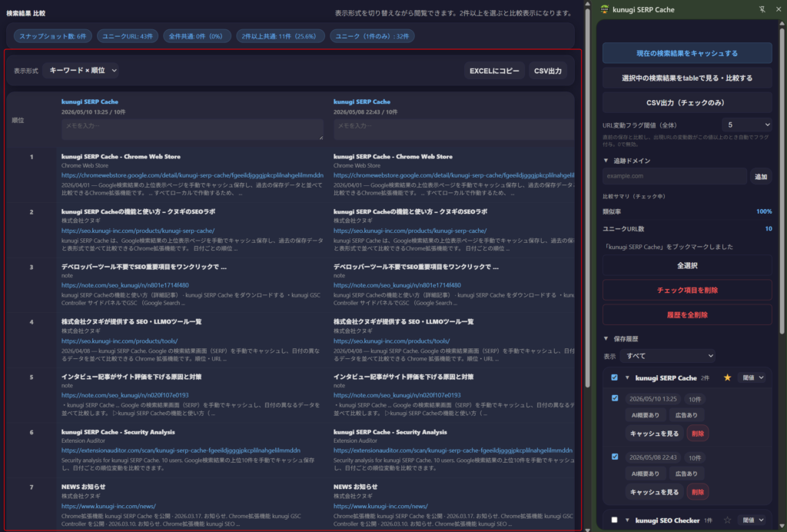This screenshot has width=787, height=532.
Task: Click the memo field under the 2026/05/08 22:43 column
Action: point(453,129)
